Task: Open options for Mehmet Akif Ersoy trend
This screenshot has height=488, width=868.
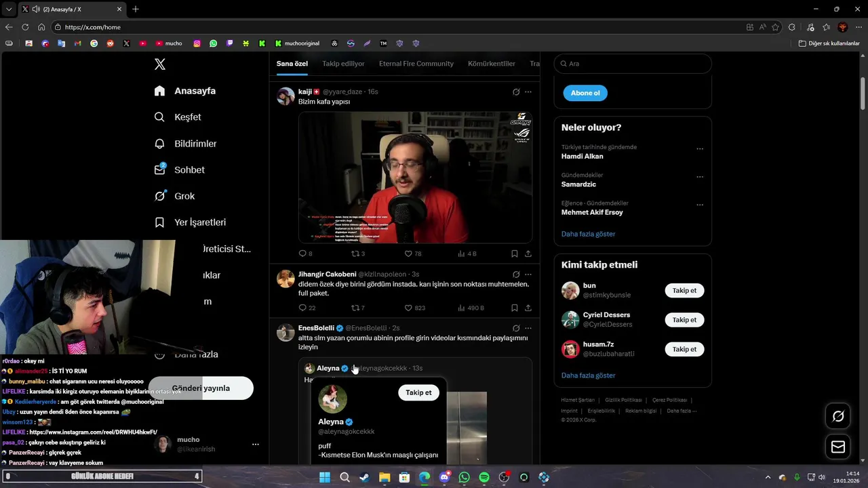Action: (x=700, y=205)
